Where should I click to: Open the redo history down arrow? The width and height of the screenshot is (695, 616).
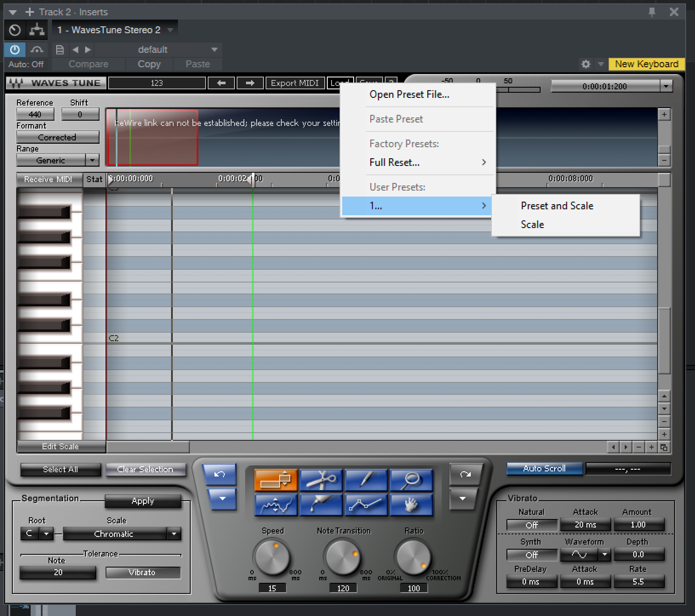tap(463, 499)
